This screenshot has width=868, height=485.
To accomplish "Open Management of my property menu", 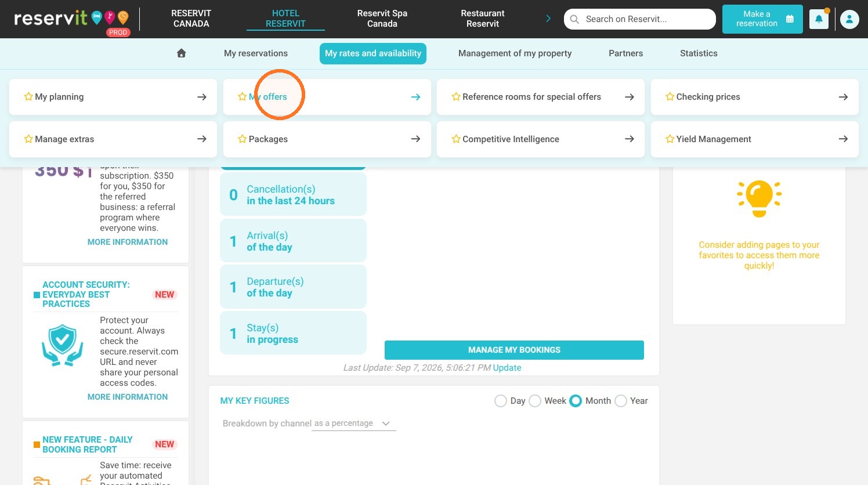I will pyautogui.click(x=515, y=53).
